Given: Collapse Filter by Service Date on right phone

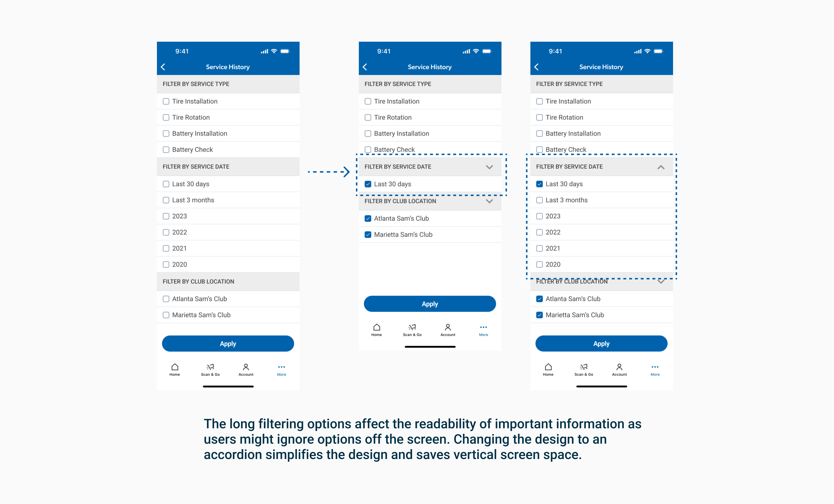Looking at the screenshot, I should (661, 167).
